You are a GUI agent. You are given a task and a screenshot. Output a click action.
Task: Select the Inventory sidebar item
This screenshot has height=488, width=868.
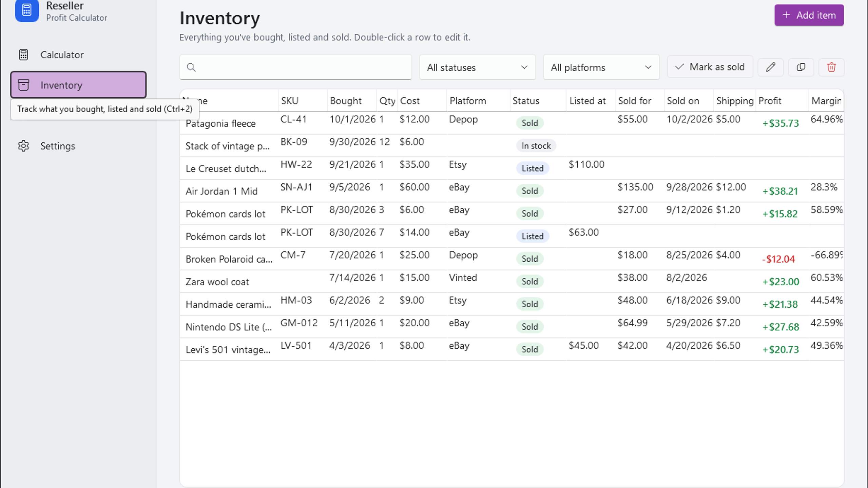point(78,85)
